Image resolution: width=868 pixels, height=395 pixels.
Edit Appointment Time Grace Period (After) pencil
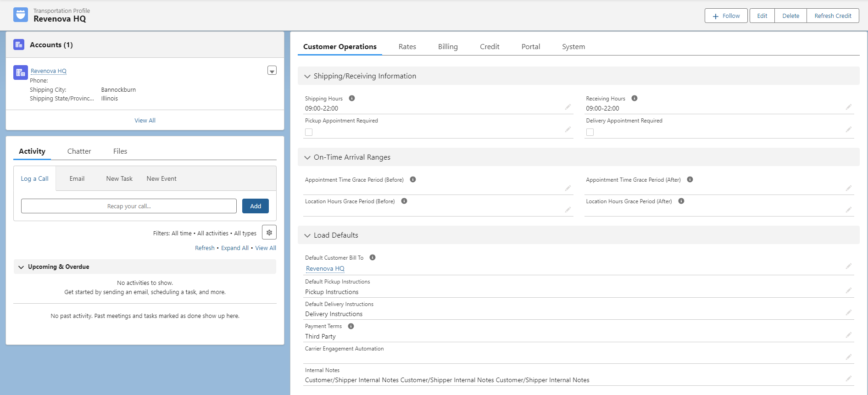849,188
